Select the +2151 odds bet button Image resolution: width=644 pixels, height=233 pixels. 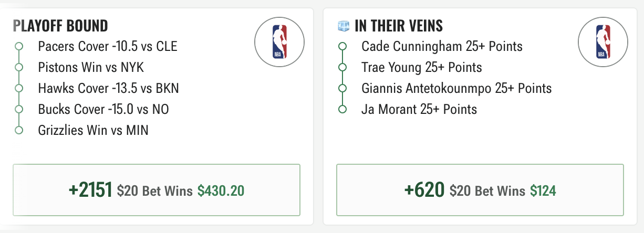pos(157,190)
